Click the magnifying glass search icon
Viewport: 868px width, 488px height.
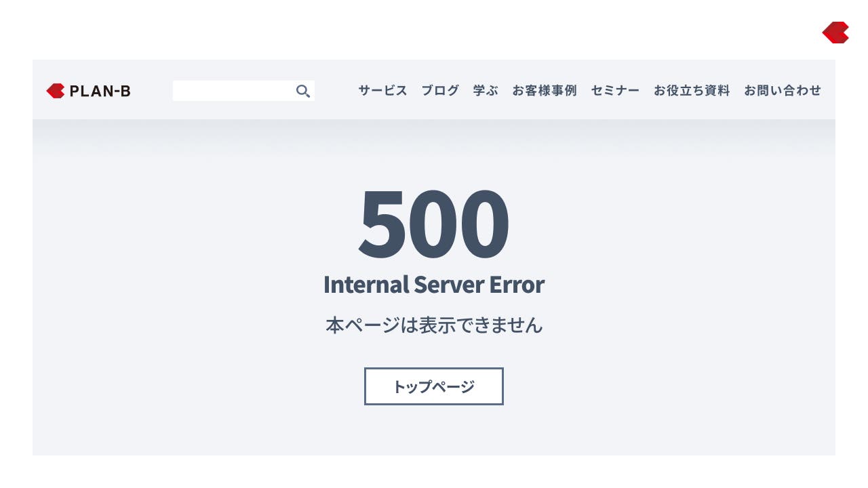303,91
